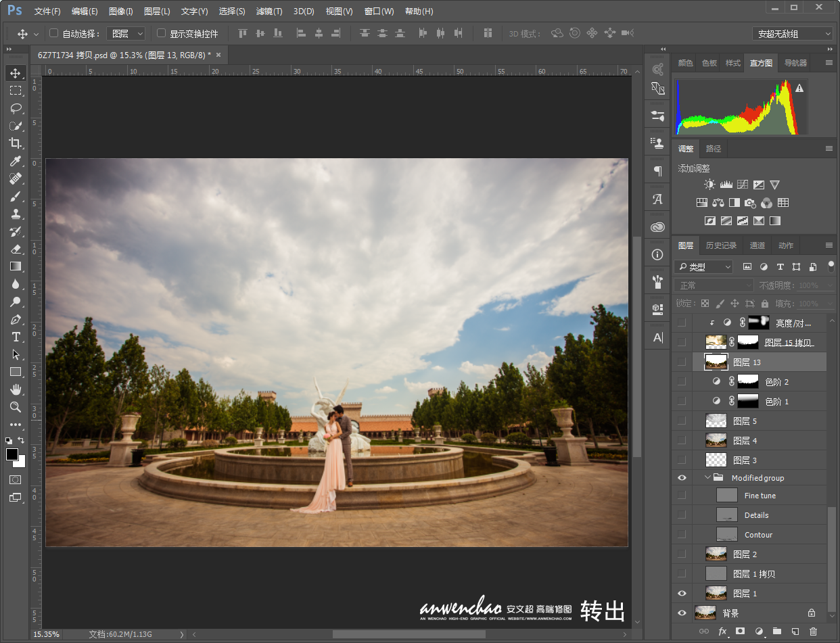Image resolution: width=840 pixels, height=643 pixels.
Task: Select the Contour layer
Action: point(759,535)
